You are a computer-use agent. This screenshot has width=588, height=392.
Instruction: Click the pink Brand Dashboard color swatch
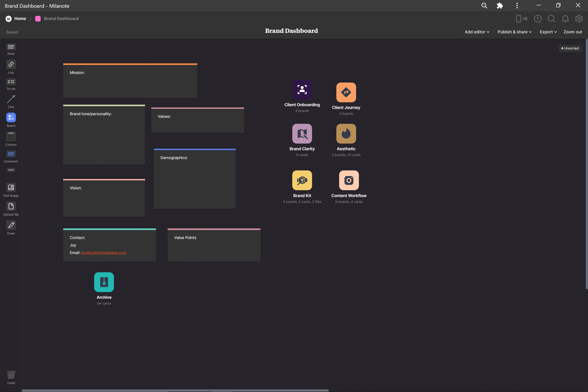click(38, 19)
